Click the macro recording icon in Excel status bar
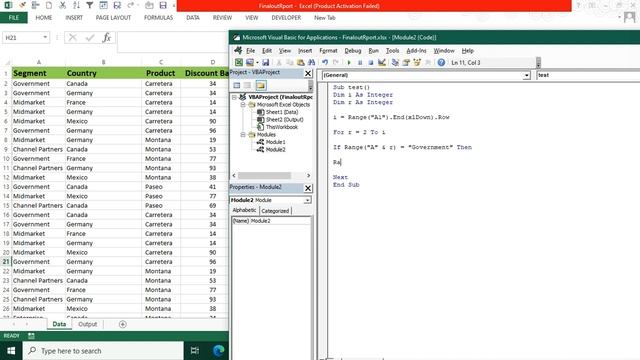 click(x=31, y=336)
